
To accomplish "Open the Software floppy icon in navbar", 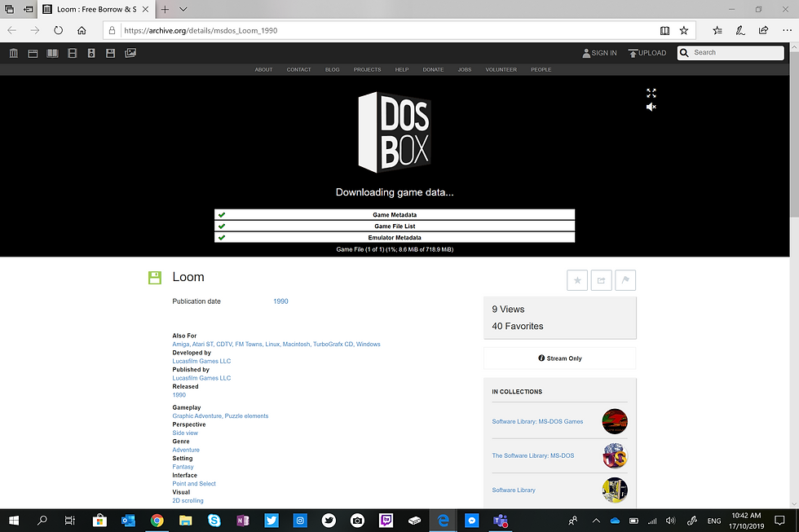I will (111, 53).
